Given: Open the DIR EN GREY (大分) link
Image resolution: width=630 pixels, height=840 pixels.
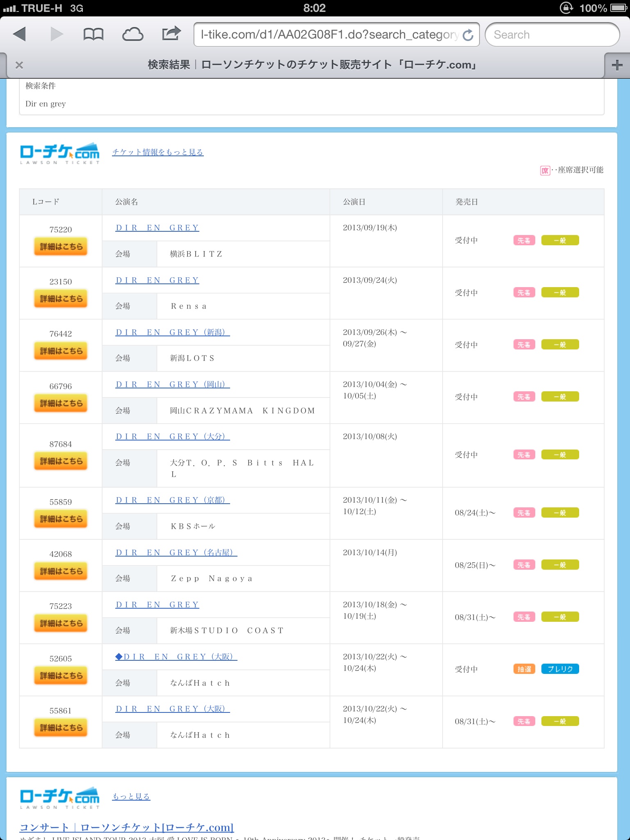Looking at the screenshot, I should (173, 436).
